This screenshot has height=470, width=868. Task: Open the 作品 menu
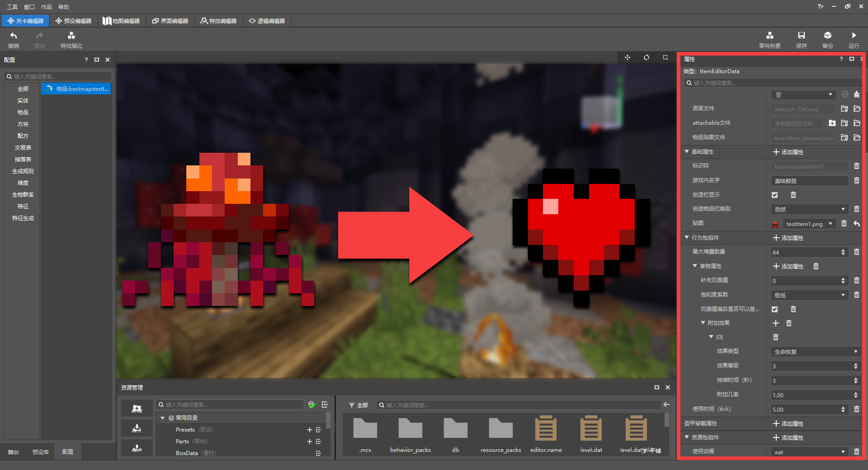pyautogui.click(x=46, y=7)
